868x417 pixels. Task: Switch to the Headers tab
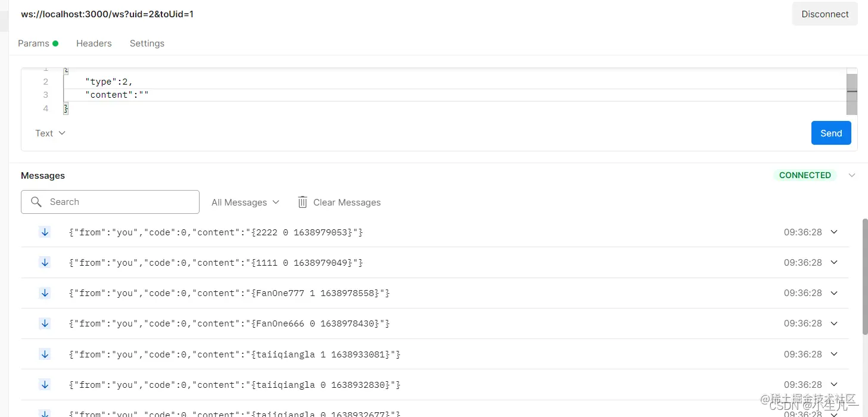(94, 43)
